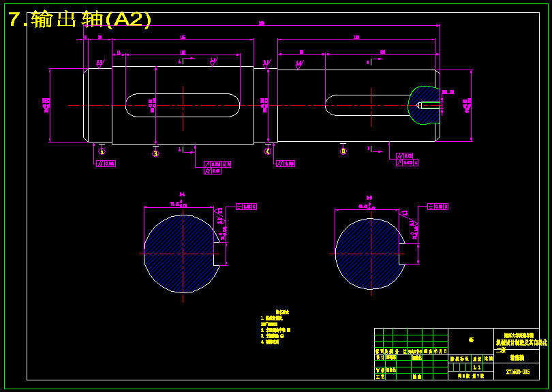Select the symmetry tolerance frame above right section
Image resolution: width=552 pixels, height=392 pixels.
(438, 207)
